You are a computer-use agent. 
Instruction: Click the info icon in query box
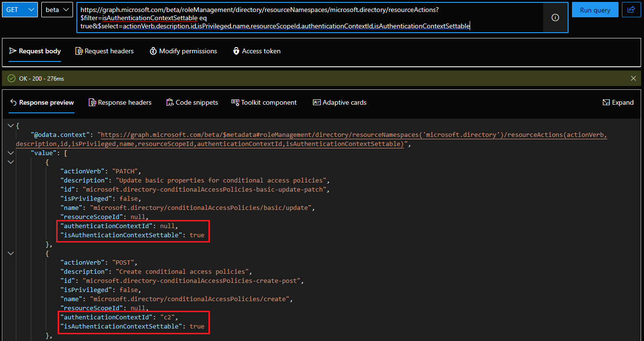(x=555, y=18)
